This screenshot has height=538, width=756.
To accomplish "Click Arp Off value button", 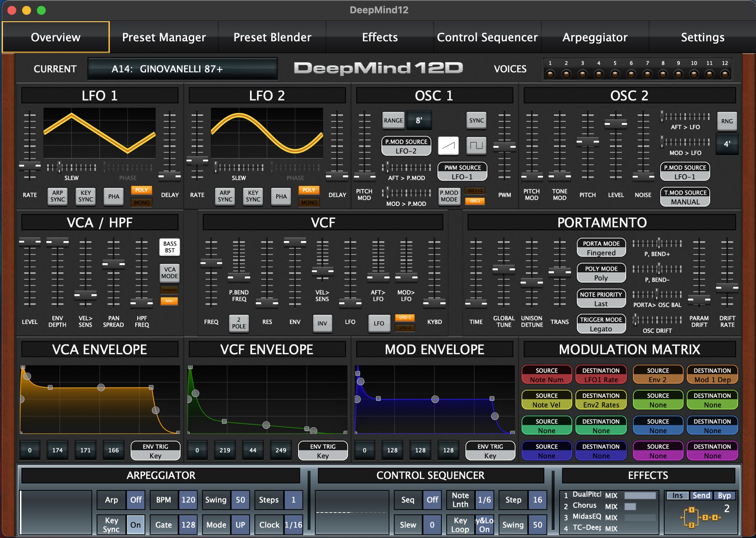I will click(x=136, y=500).
